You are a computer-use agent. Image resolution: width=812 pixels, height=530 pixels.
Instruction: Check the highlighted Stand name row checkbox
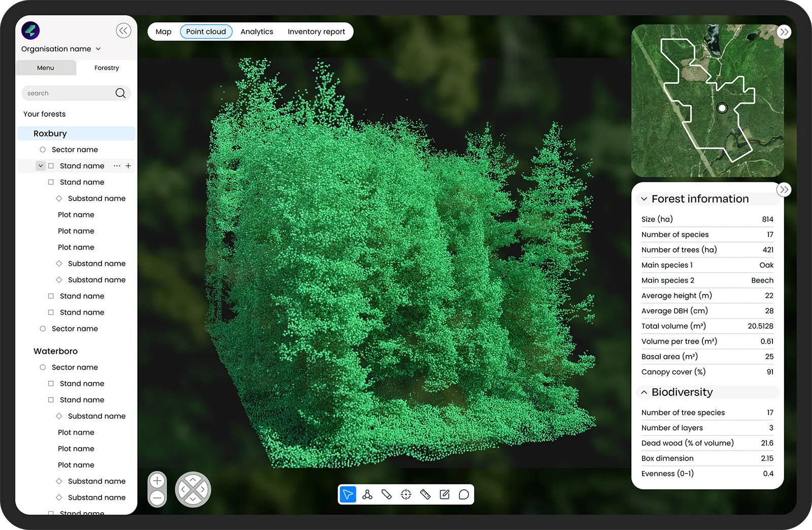coord(51,166)
